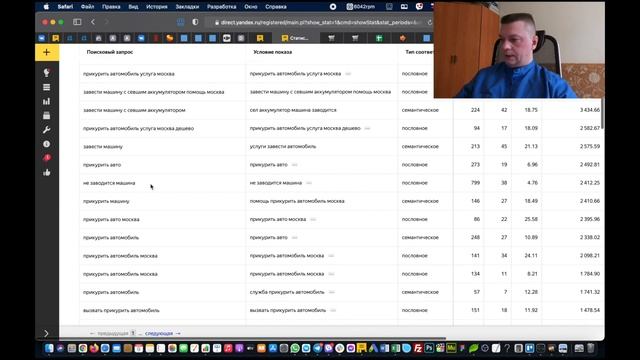The width and height of the screenshot is (640, 360).
Task: Open the Разработка menu
Action: pos(222,7)
